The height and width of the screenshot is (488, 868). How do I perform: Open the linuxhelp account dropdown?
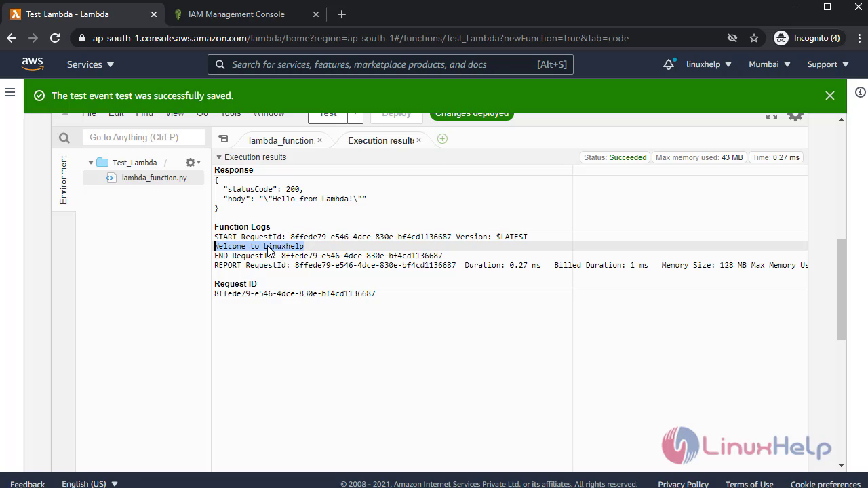tap(709, 64)
